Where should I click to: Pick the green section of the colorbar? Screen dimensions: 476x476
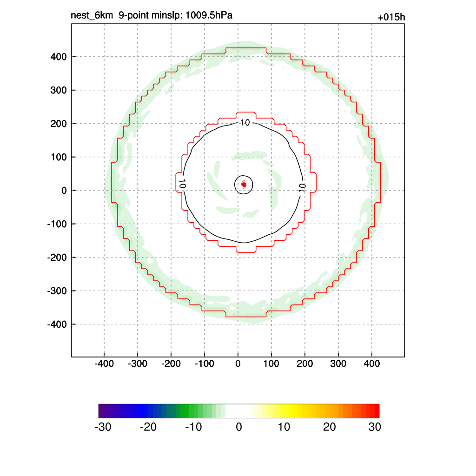coord(188,411)
